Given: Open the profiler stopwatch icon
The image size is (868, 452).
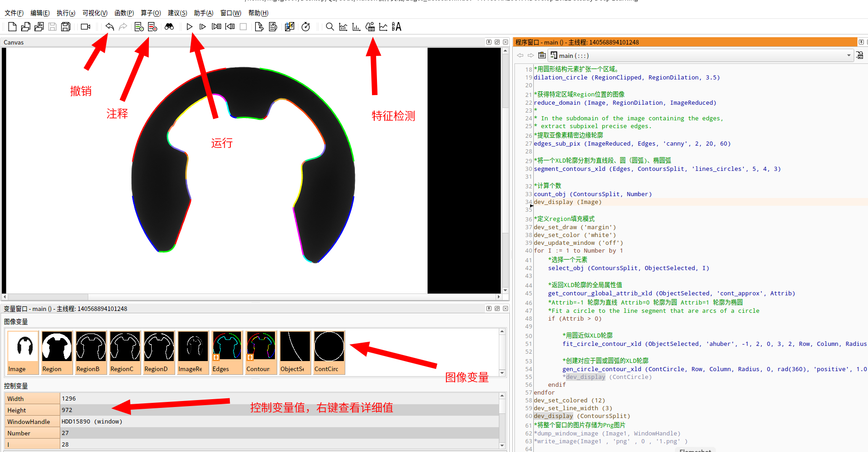Looking at the screenshot, I should coord(306,27).
